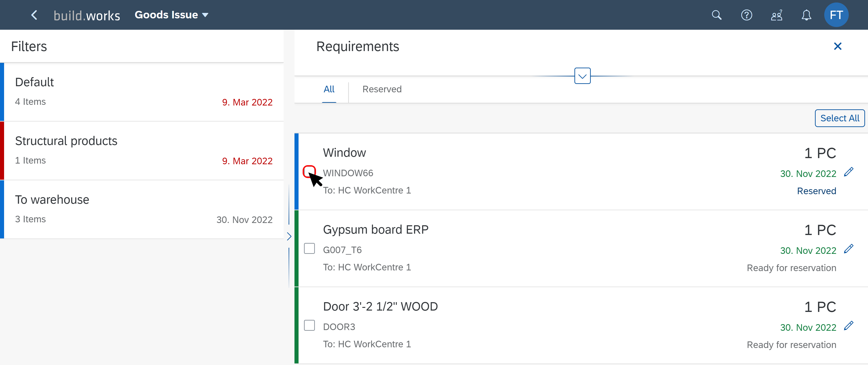Tick the Gypsum board ERP checkbox
The height and width of the screenshot is (365, 868).
pyautogui.click(x=309, y=248)
